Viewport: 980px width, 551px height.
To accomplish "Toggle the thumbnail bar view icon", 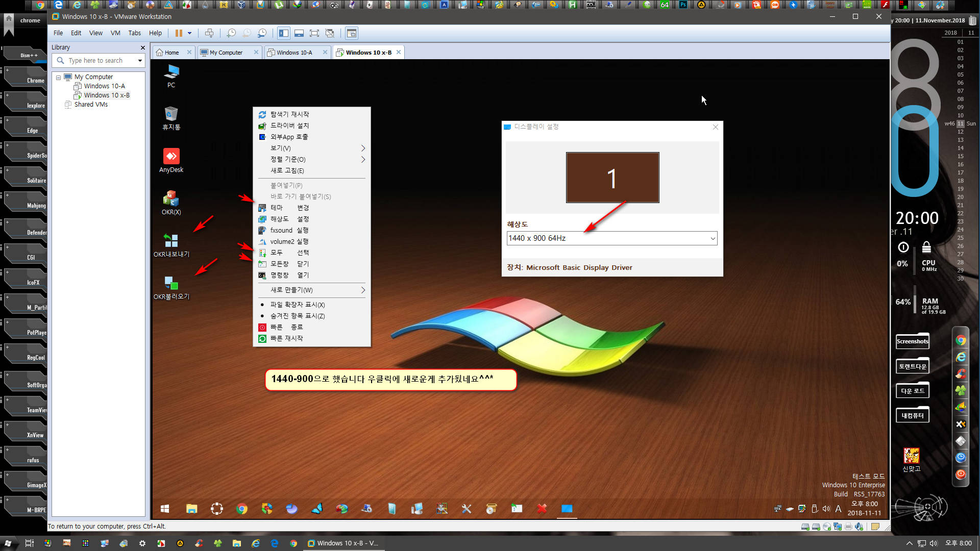I will 299,33.
